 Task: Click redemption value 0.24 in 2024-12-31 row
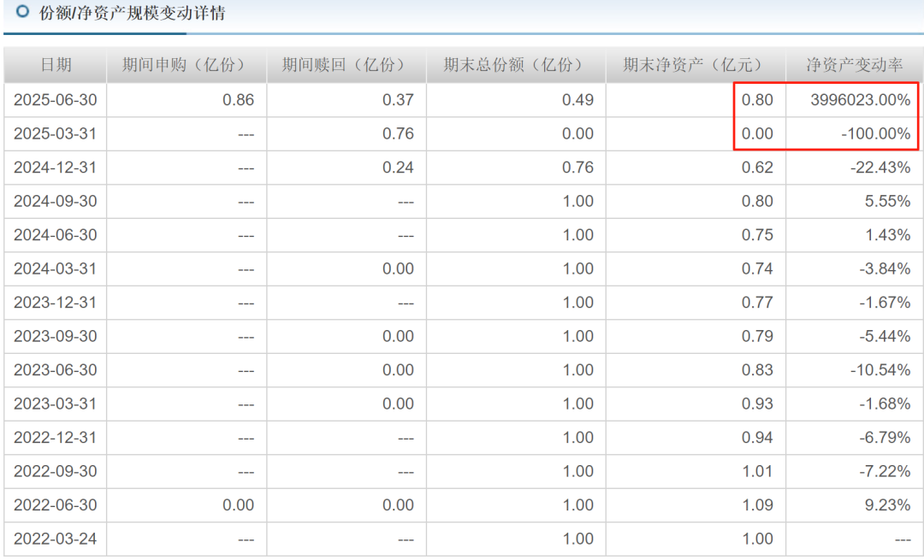pyautogui.click(x=398, y=168)
